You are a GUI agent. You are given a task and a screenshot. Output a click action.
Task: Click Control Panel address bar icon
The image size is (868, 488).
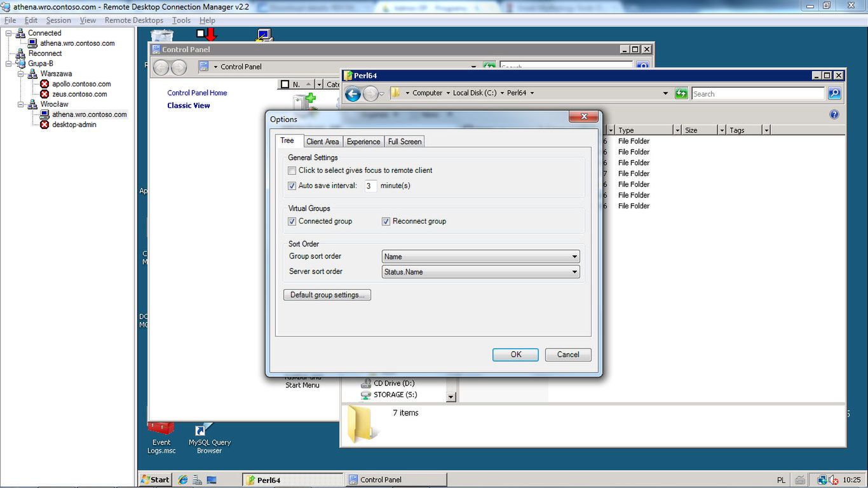point(204,66)
